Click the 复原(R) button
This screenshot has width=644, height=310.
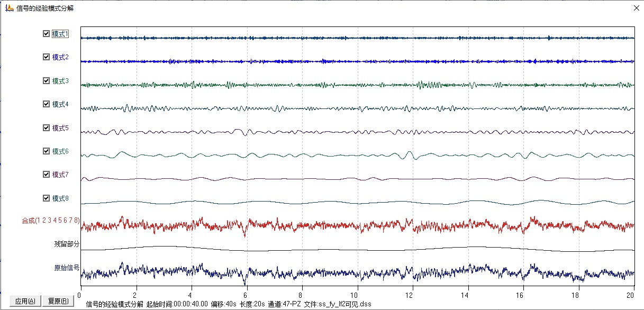click(x=58, y=302)
